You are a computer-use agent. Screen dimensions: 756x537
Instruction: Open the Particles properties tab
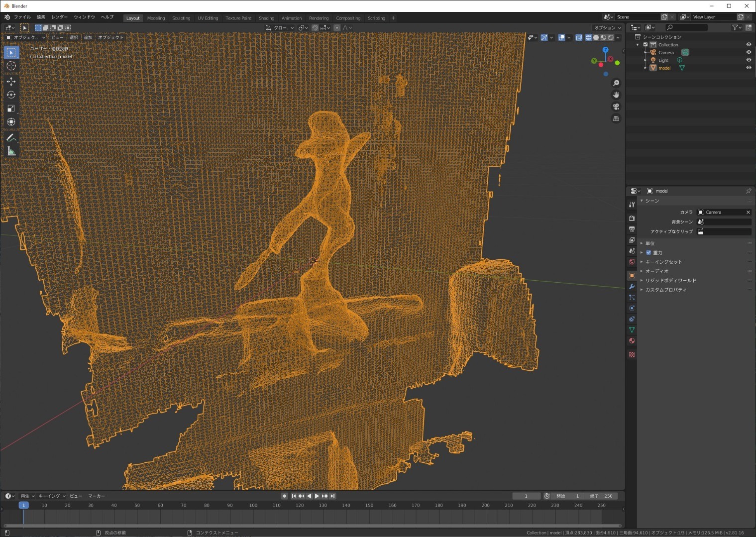point(632,297)
